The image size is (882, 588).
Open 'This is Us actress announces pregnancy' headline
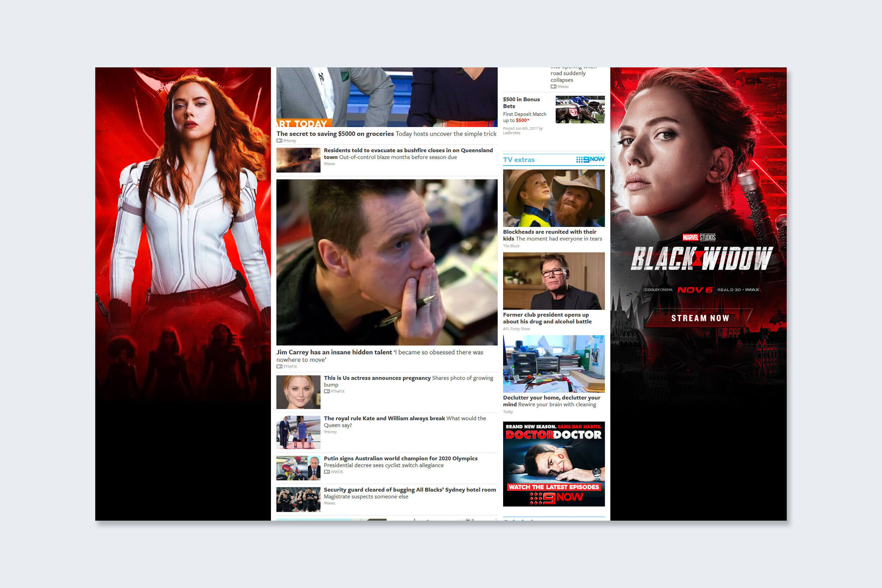click(377, 378)
